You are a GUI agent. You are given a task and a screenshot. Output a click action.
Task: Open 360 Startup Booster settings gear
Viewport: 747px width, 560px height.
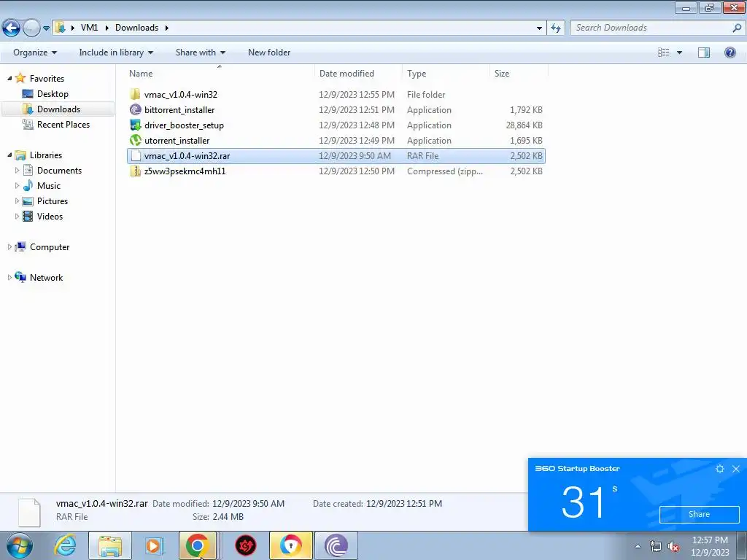720,469
